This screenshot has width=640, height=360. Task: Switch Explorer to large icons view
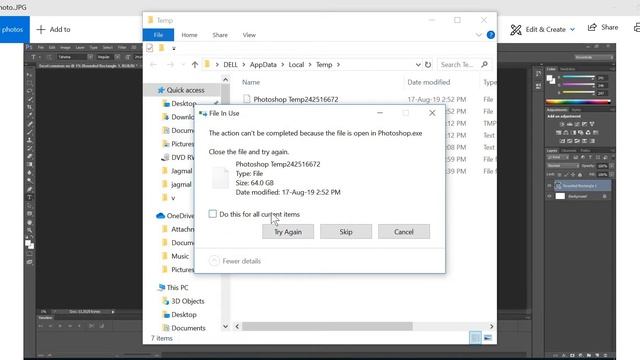coord(488,338)
